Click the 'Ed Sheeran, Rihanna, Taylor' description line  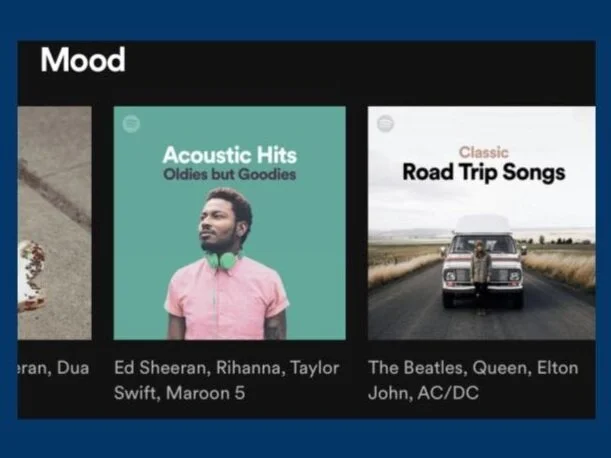[226, 368]
